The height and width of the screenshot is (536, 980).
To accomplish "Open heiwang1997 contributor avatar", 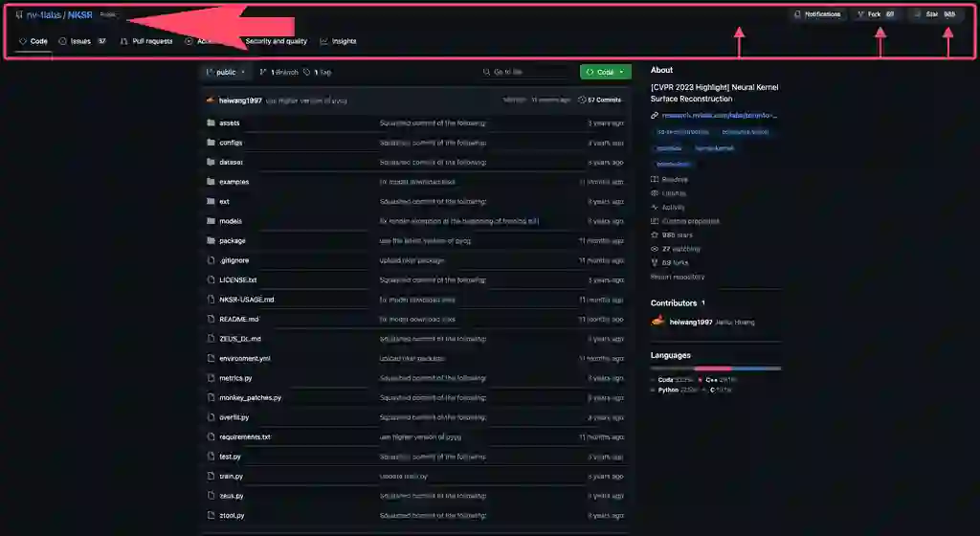I will 657,321.
